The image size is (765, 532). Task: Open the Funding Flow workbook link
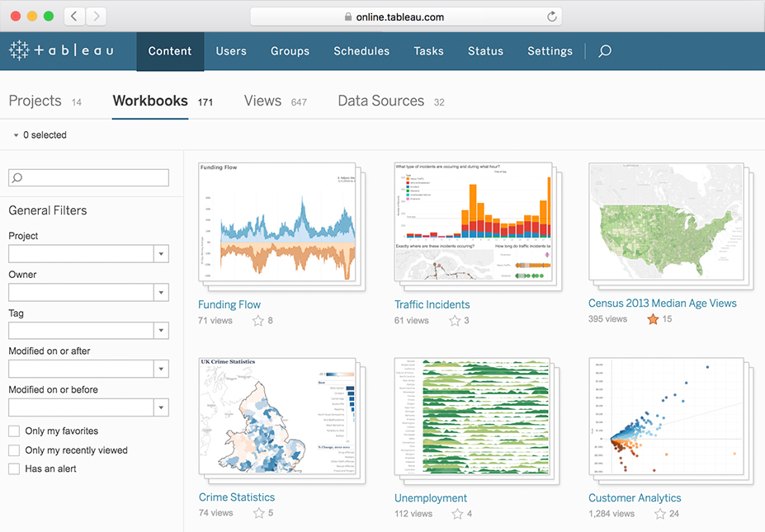coord(229,304)
